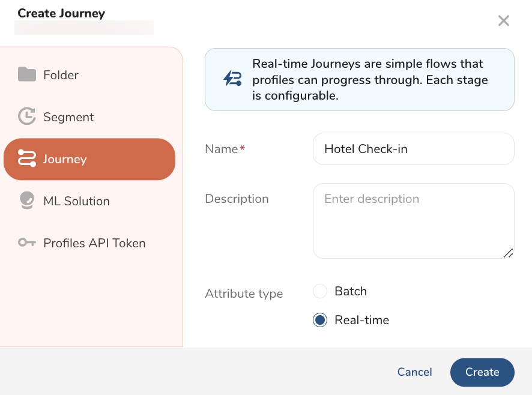Close the Create Journey dialog
Image resolution: width=532 pixels, height=395 pixels.
click(x=503, y=21)
